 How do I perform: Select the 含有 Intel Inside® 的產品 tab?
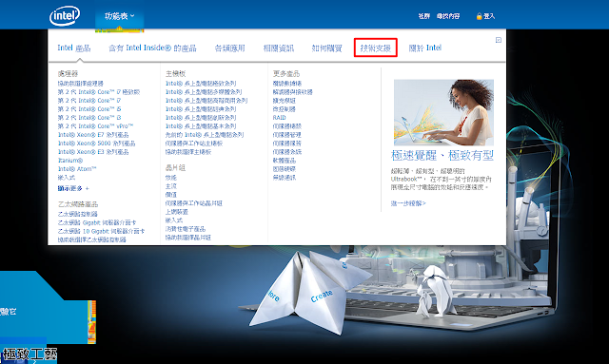coord(152,48)
